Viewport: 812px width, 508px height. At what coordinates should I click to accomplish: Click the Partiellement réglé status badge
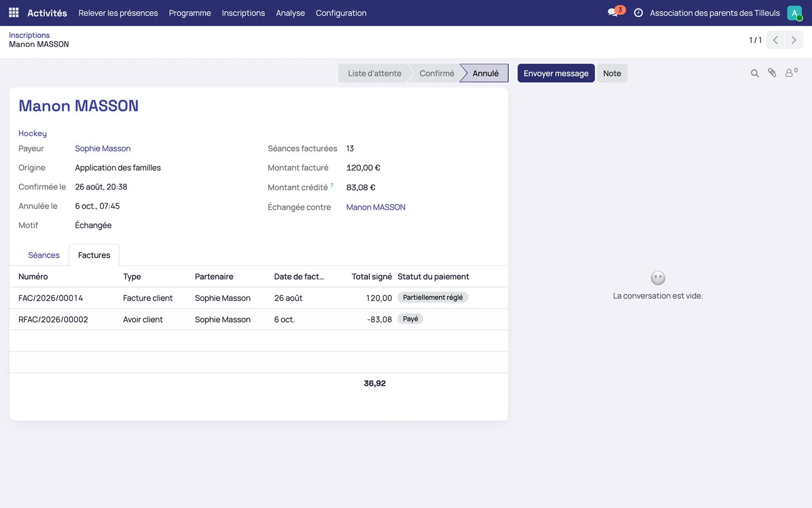click(x=433, y=298)
